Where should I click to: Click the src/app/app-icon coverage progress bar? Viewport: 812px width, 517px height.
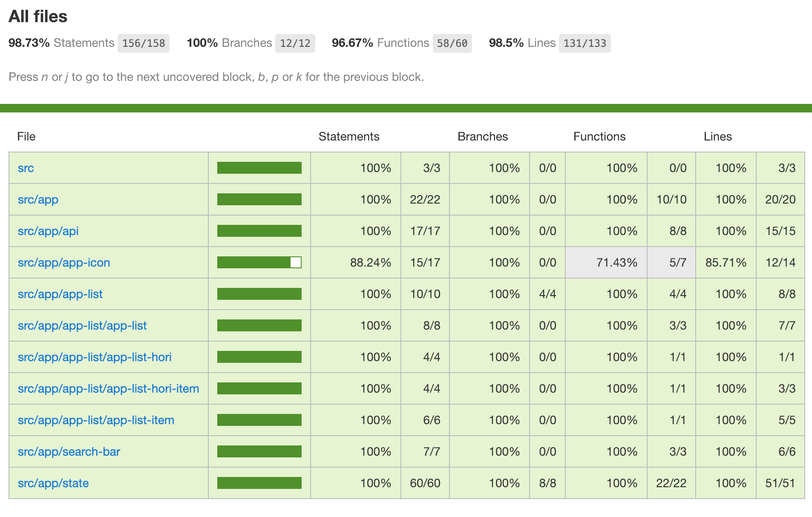(x=259, y=262)
